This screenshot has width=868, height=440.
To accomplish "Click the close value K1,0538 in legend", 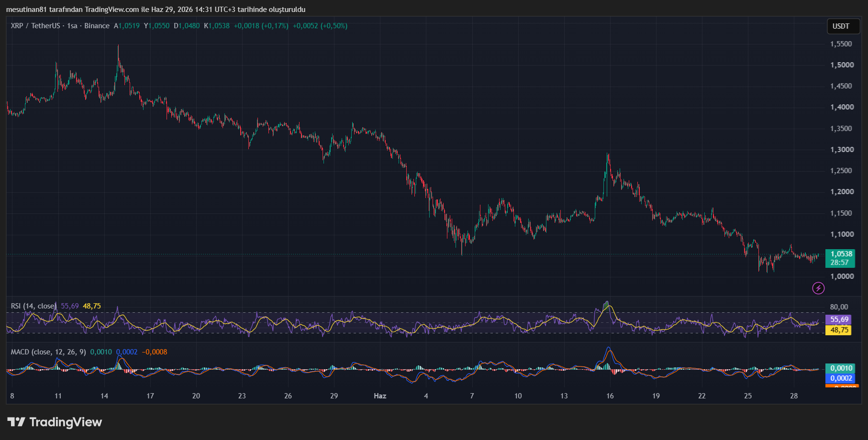I will pos(217,26).
